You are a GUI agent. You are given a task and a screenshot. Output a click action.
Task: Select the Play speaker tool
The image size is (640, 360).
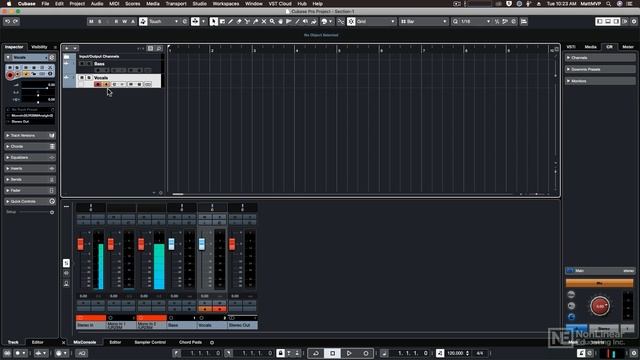point(305,21)
